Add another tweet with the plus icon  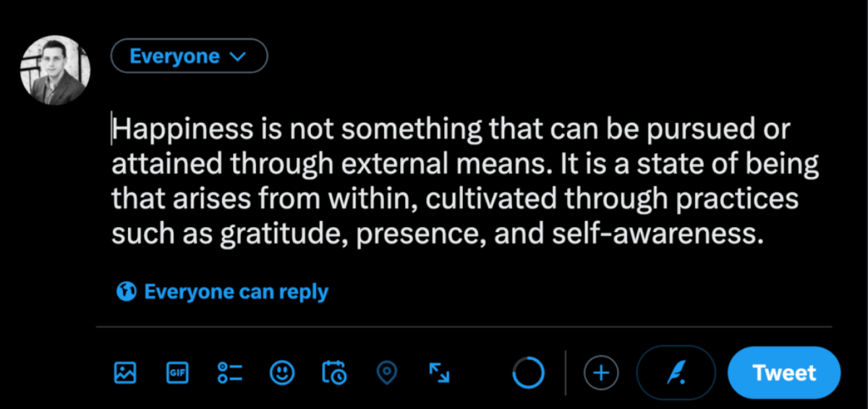pyautogui.click(x=601, y=373)
